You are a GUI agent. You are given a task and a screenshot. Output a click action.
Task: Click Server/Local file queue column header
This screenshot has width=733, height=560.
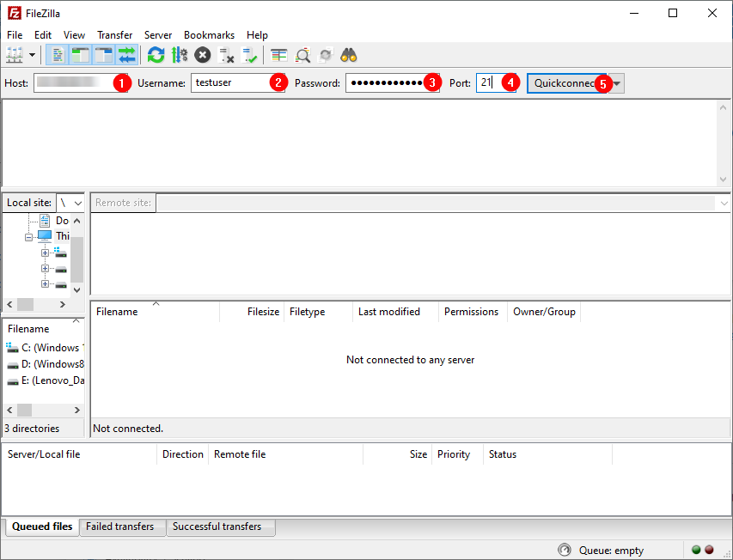point(79,454)
